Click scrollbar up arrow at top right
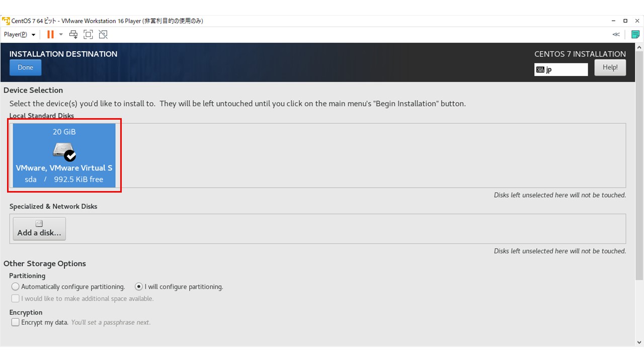Viewport: 644px width, 362px height. coord(639,47)
